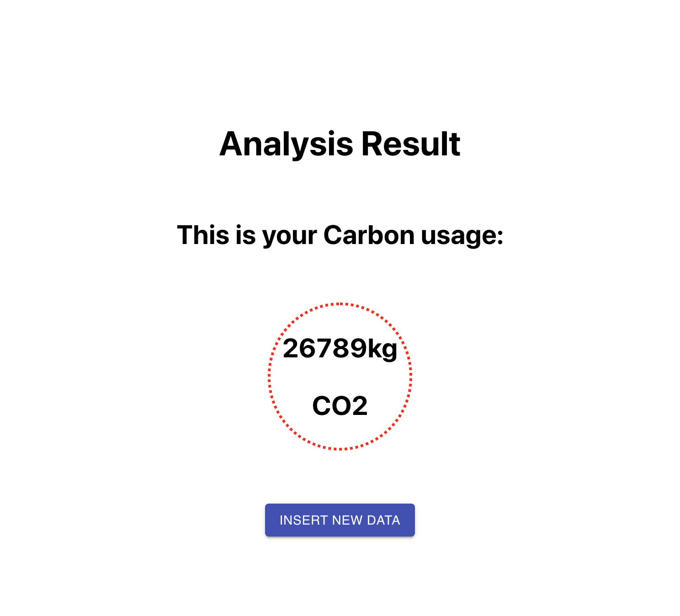Click the carbon usage subtitle text

point(340,235)
